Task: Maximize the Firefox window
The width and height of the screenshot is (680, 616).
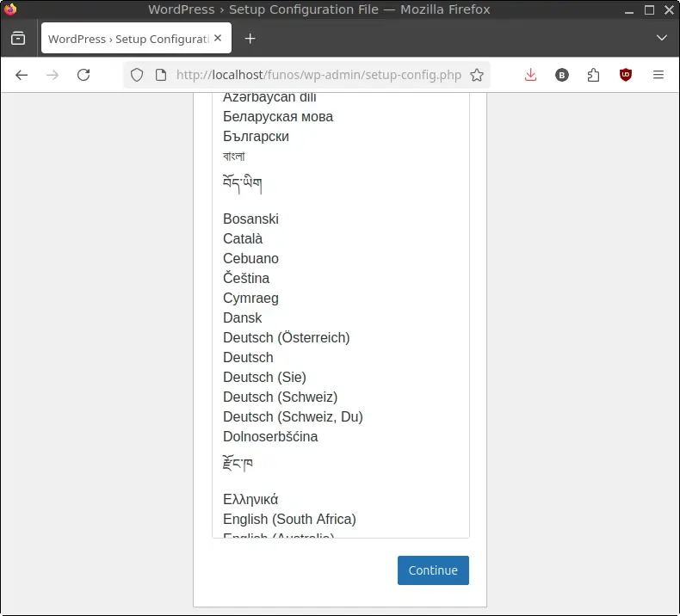Action: (x=649, y=9)
